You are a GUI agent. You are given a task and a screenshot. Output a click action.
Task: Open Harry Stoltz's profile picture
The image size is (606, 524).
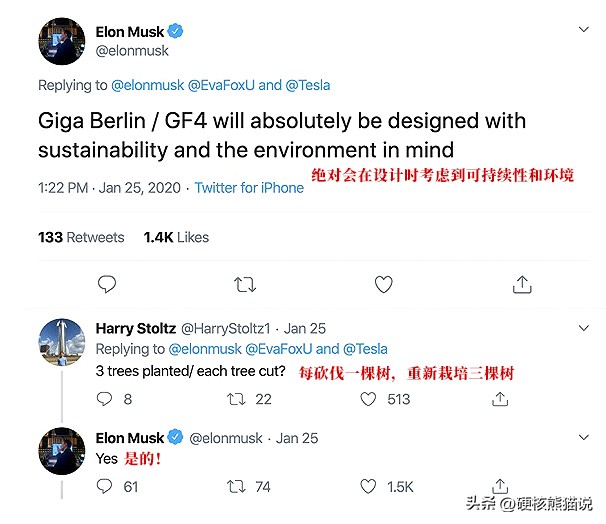(61, 344)
